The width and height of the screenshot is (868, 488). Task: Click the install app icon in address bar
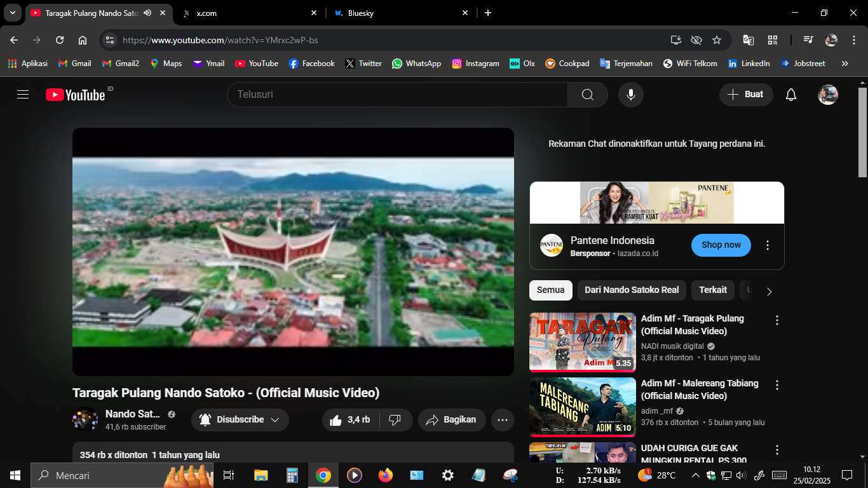point(676,40)
